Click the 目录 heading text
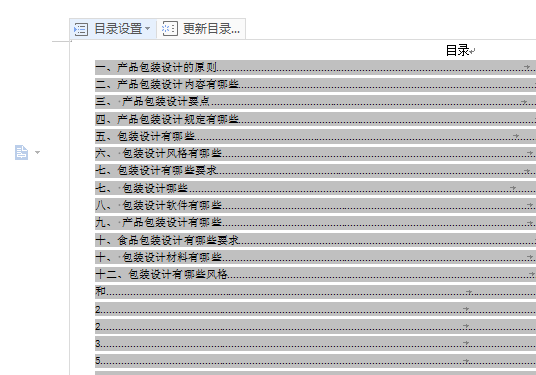Image resolution: width=536 pixels, height=375 pixels. pos(457,50)
